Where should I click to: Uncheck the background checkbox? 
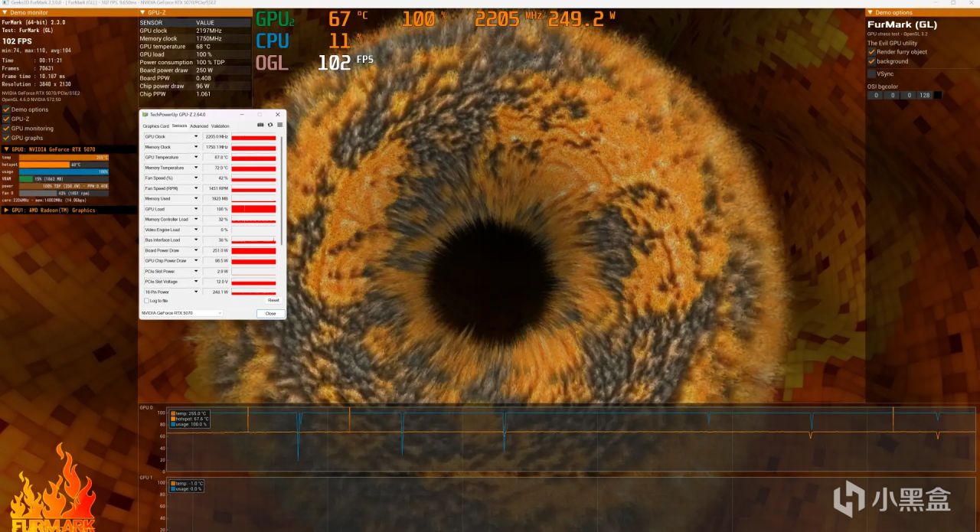[x=871, y=61]
